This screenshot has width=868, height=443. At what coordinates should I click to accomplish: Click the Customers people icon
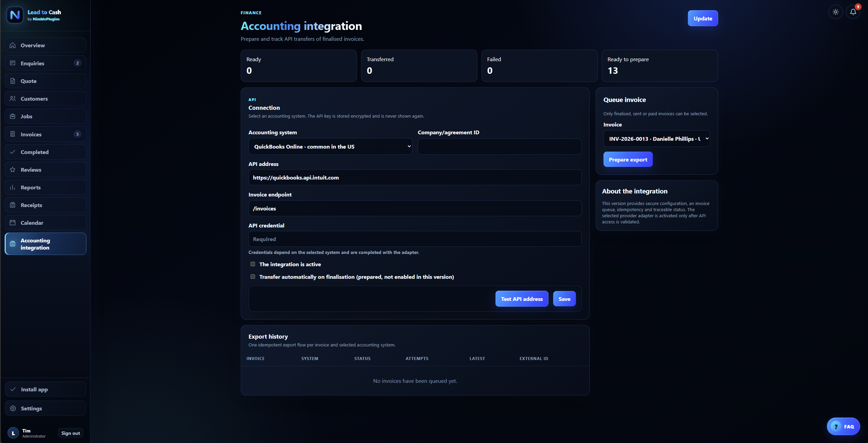coord(13,99)
